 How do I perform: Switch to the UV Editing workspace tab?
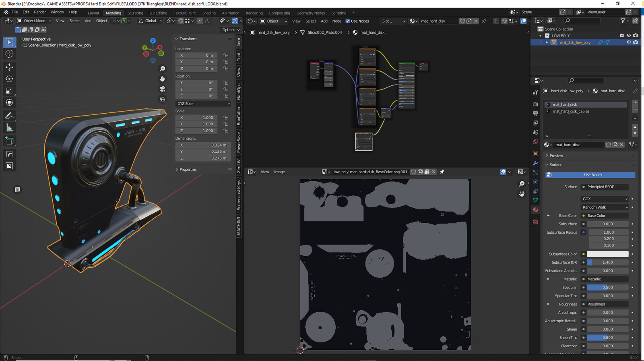click(x=158, y=13)
